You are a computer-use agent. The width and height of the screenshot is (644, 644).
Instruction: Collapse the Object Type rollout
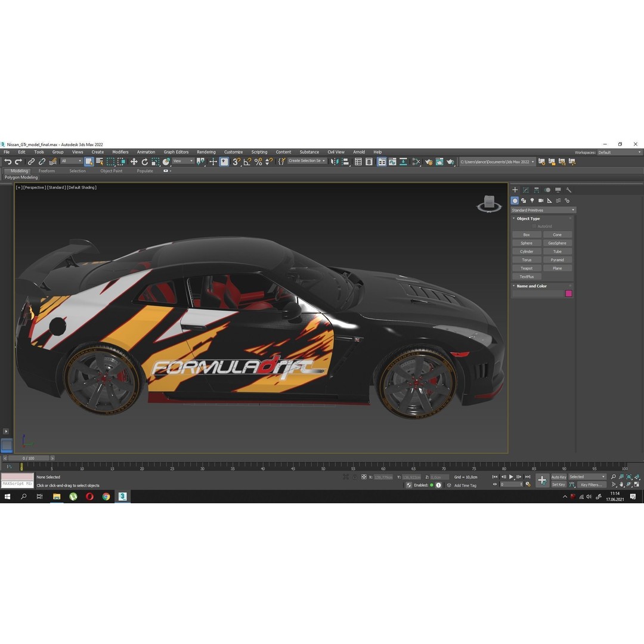point(528,218)
